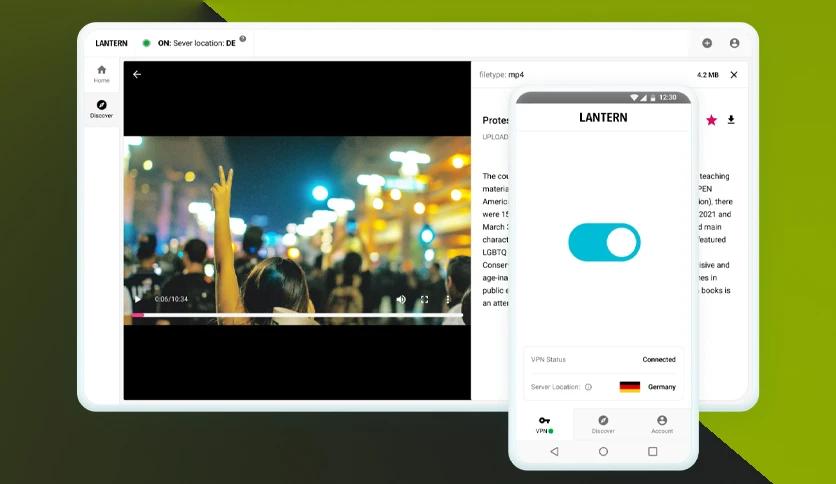Screen dimensions: 836x484
Task: Toggle the Lantern VPN switch on phone
Action: point(604,242)
